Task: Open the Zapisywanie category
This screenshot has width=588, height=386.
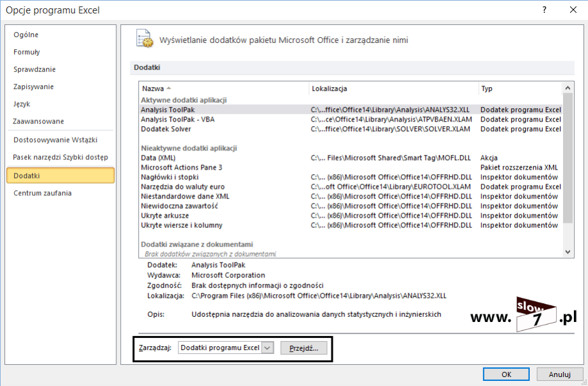Action: tap(33, 86)
